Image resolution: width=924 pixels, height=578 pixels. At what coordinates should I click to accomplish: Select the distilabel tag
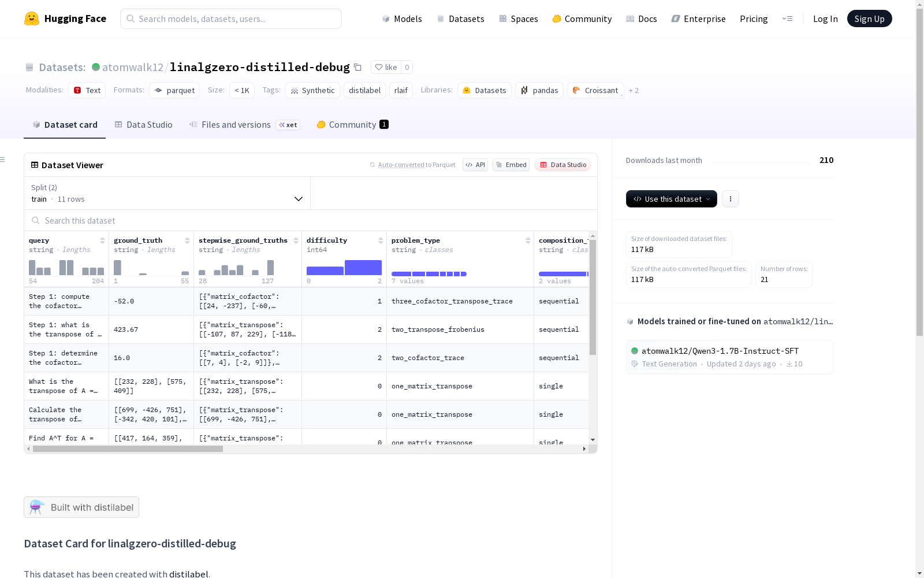click(365, 90)
